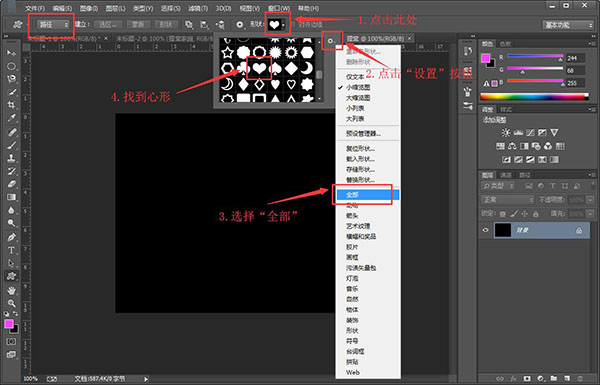
Task: Click trash delete layer icon
Action: [580, 378]
